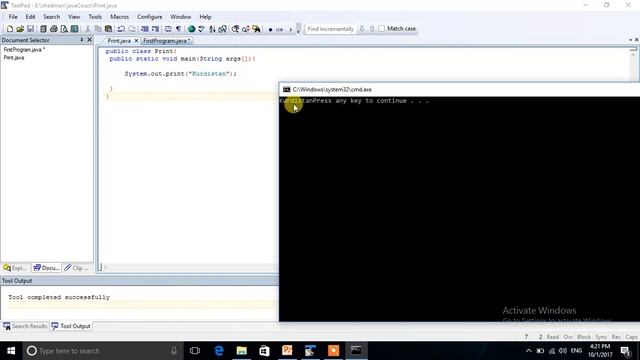The height and width of the screenshot is (360, 640).
Task: Click the Open file folder icon
Action: click(20, 29)
